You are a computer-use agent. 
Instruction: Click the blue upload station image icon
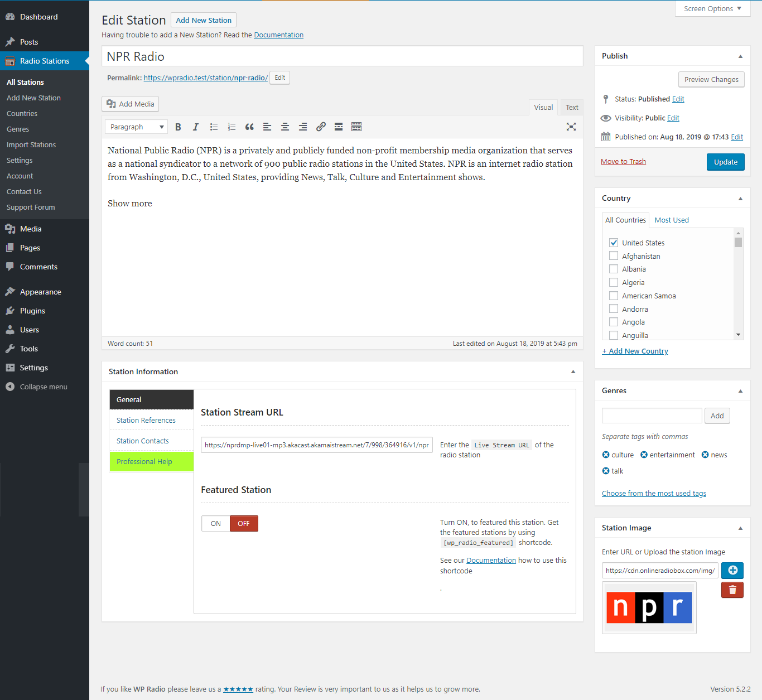pos(732,570)
